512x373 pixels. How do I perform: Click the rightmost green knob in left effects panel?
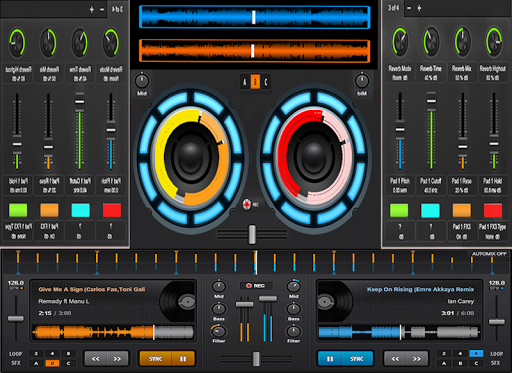(x=111, y=43)
